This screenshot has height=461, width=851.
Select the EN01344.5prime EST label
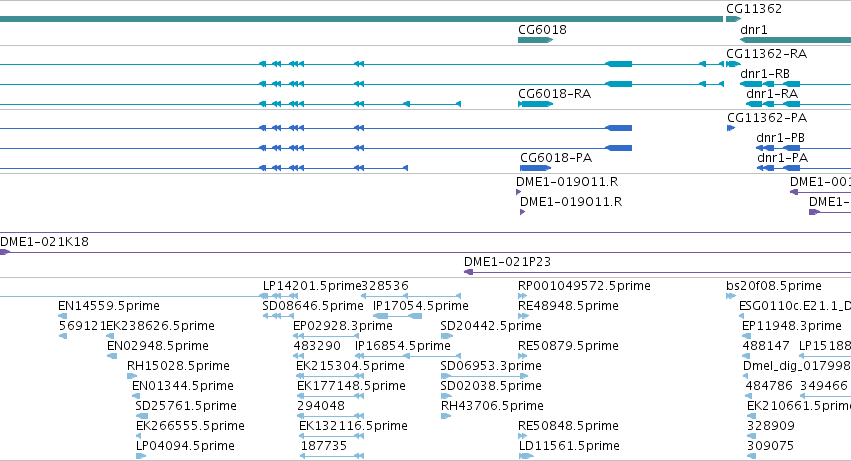click(x=182, y=387)
